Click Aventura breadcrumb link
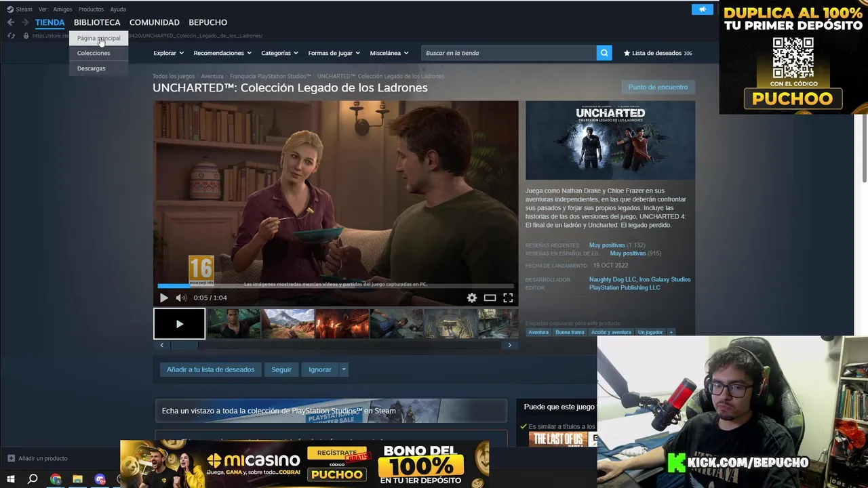Viewport: 868px width, 488px height. pos(212,77)
